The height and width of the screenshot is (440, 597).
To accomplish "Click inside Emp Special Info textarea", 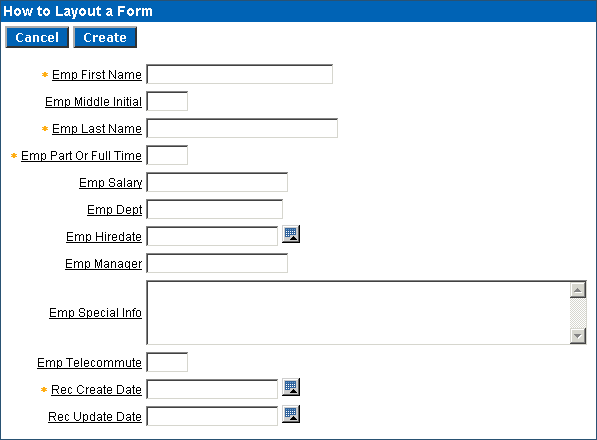I will point(358,313).
